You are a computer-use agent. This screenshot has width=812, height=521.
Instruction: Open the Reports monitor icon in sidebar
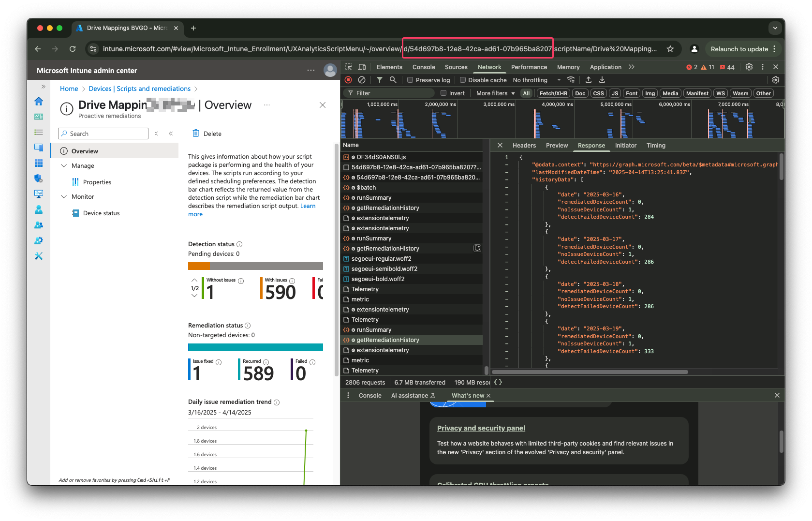[x=39, y=194]
